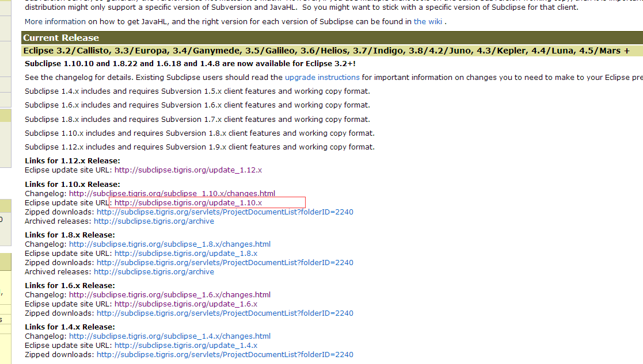
Task: Open the 1.4.x changes.html changelog
Action: click(169, 336)
